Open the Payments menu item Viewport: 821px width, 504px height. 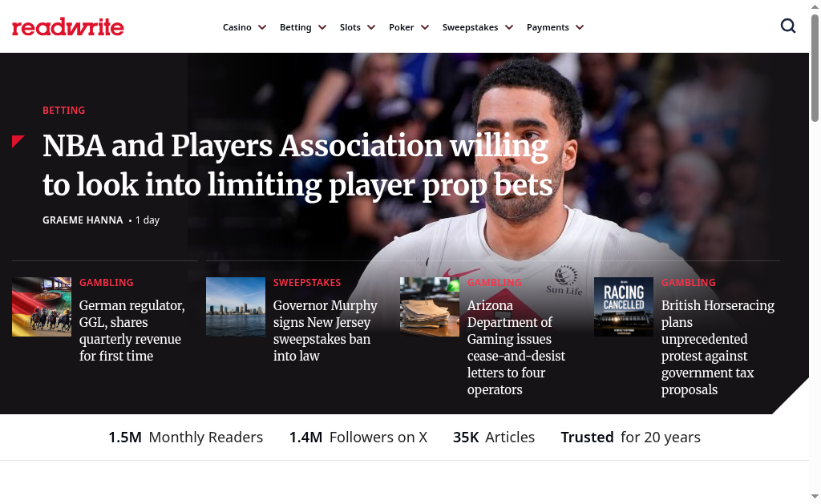coord(548,27)
